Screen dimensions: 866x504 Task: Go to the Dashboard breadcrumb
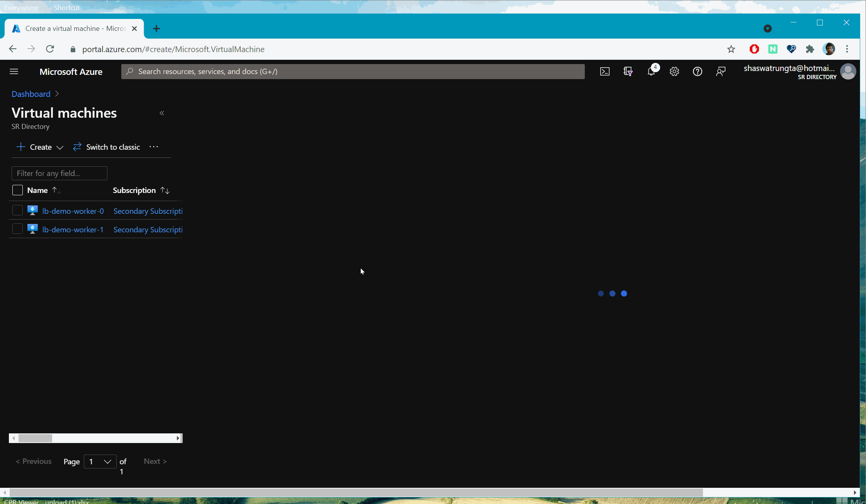tap(31, 94)
